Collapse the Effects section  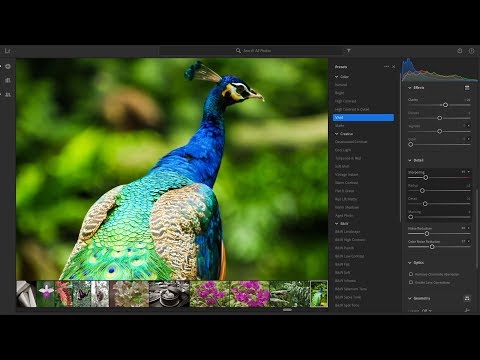(x=410, y=88)
